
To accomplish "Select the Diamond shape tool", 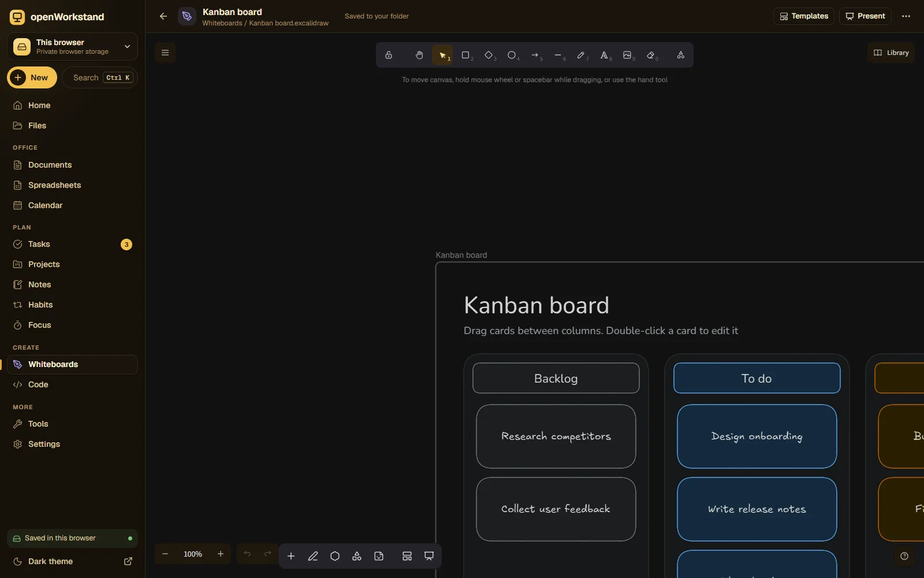I will [489, 55].
